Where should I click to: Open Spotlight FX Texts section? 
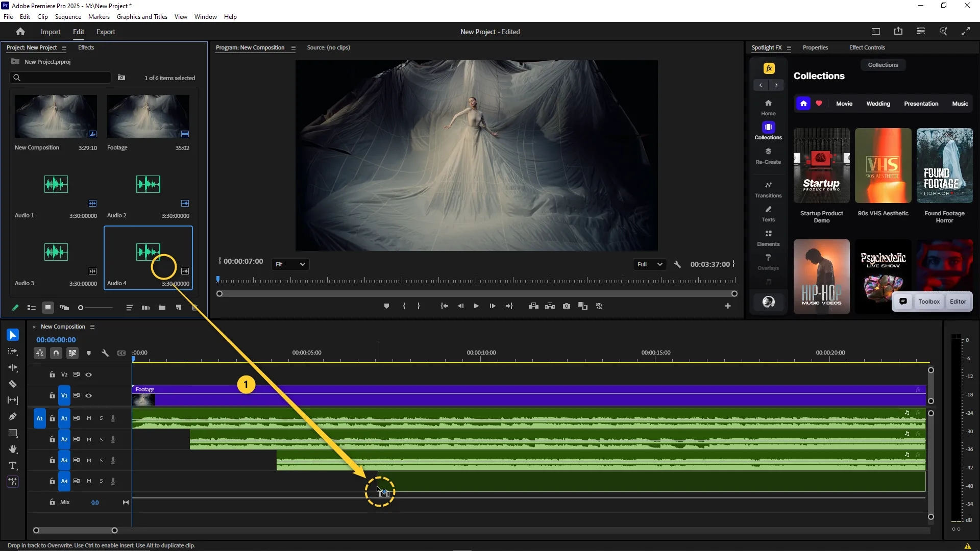pos(768,214)
